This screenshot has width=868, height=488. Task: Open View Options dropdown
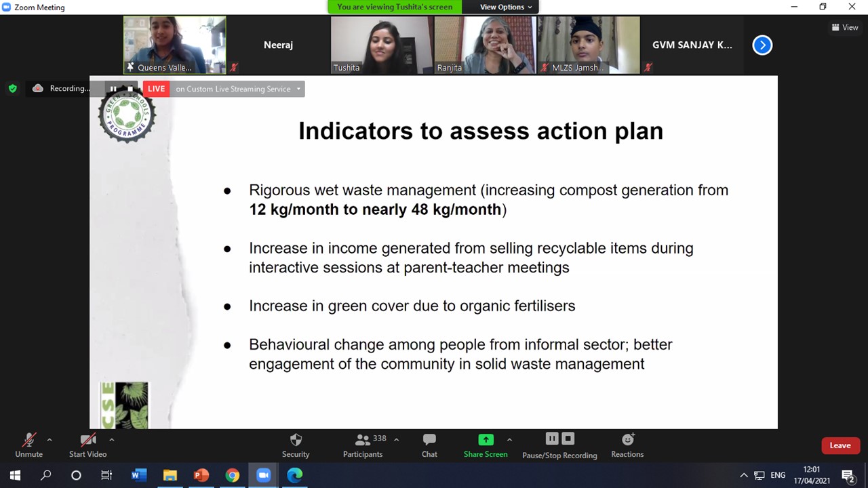[506, 7]
